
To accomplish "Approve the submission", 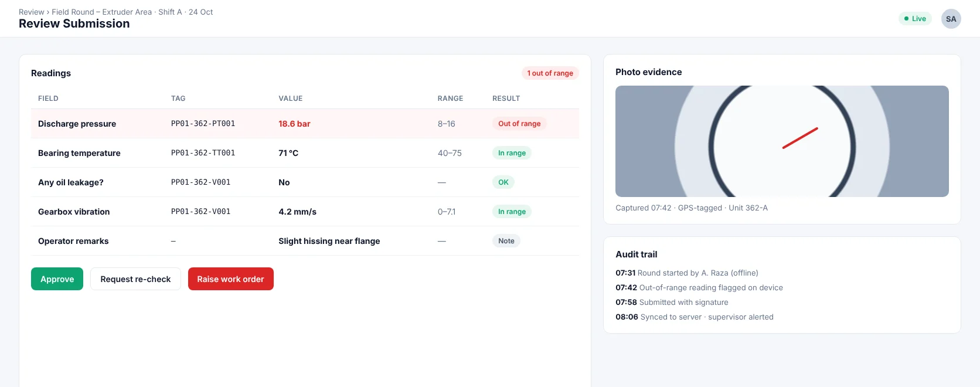I will coord(57,279).
